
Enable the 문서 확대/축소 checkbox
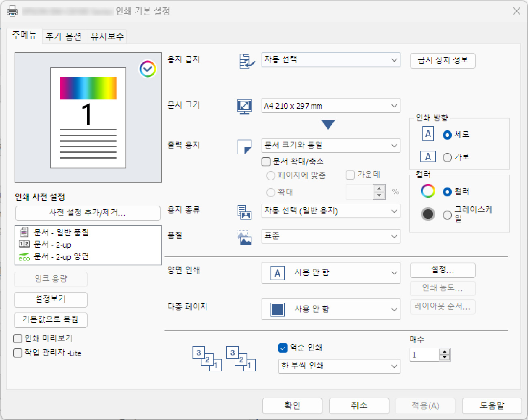point(266,162)
